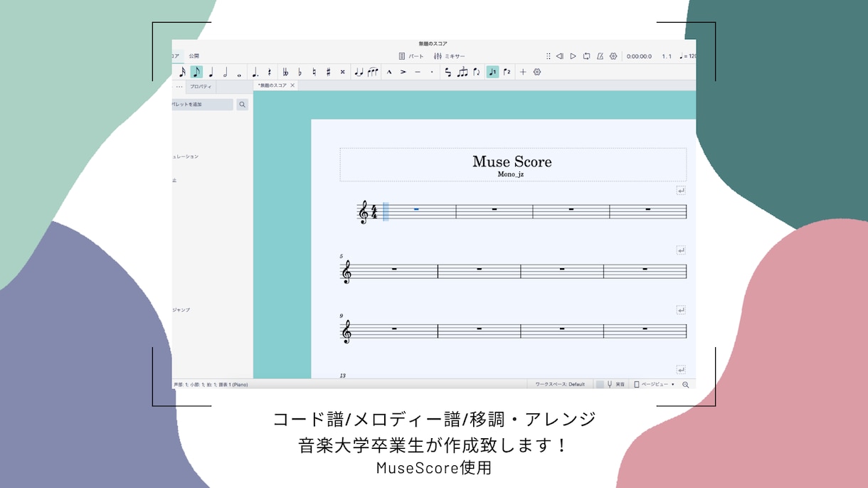The height and width of the screenshot is (488, 868).
Task: Select the half note duration
Action: coord(225,72)
